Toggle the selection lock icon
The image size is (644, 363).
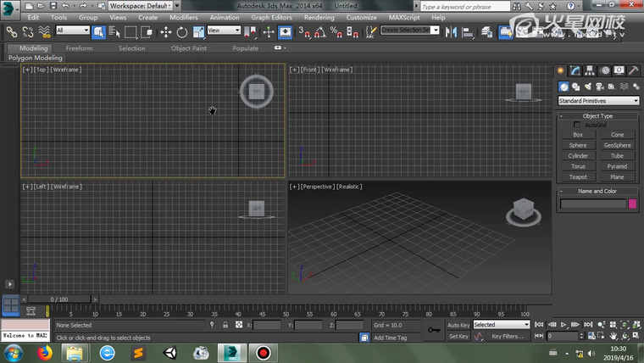tap(225, 325)
